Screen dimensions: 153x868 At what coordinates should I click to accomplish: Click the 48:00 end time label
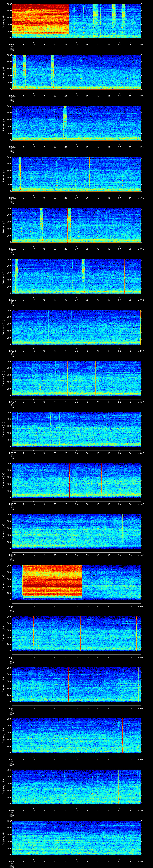[141, 862]
